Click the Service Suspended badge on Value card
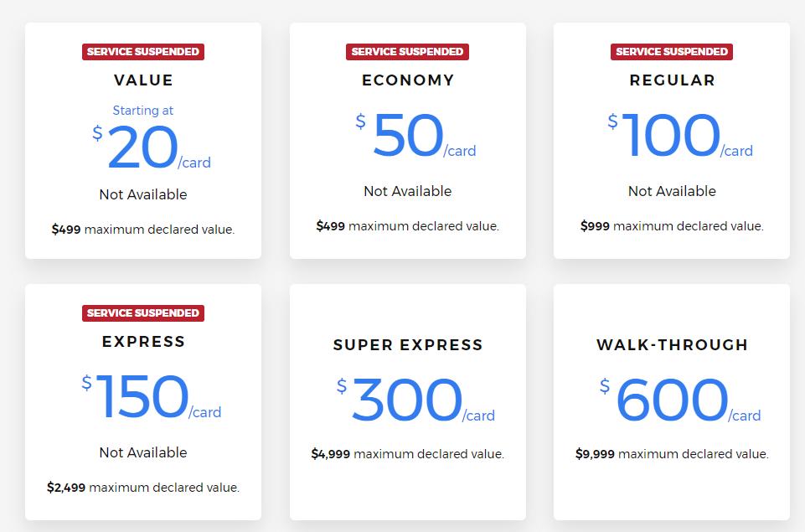Viewport: 805px width, 532px height. tap(143, 52)
